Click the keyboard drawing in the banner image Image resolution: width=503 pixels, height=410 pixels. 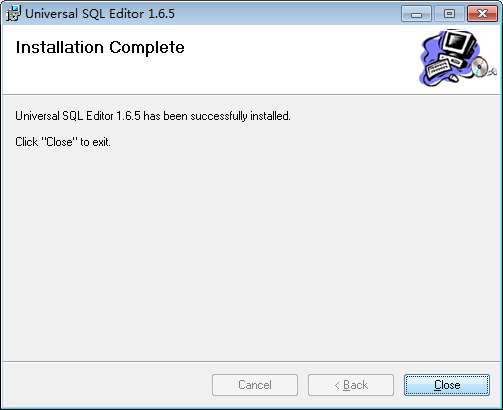click(438, 67)
